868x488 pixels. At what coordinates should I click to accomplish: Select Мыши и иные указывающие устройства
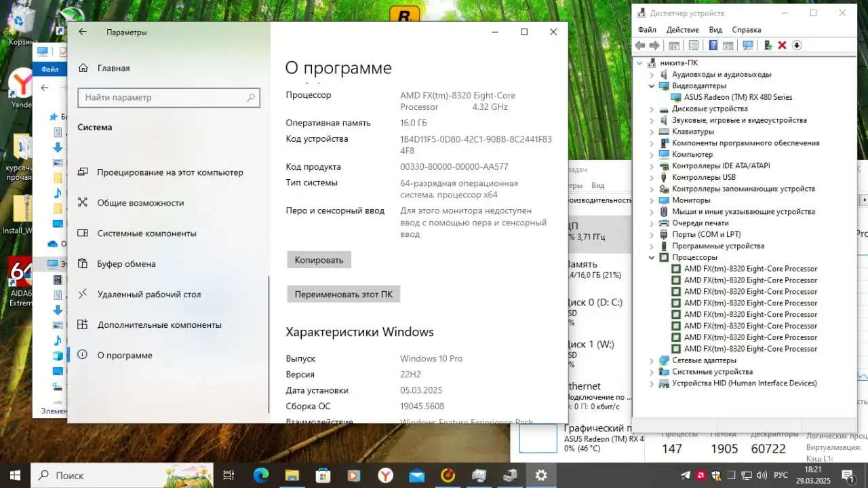(743, 212)
